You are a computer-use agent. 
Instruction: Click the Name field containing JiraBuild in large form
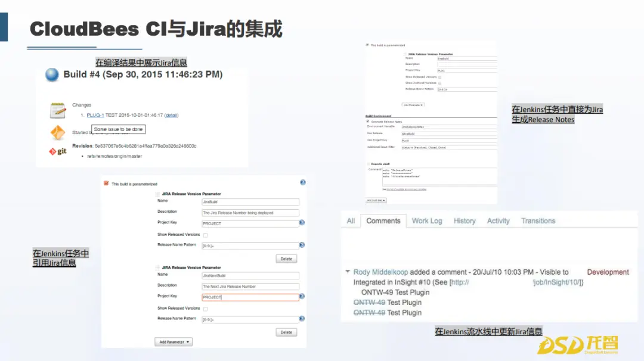point(250,202)
